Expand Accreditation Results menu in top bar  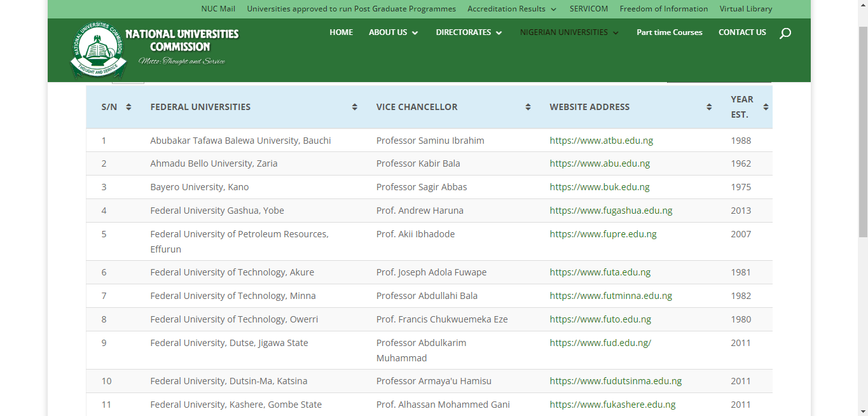click(512, 9)
